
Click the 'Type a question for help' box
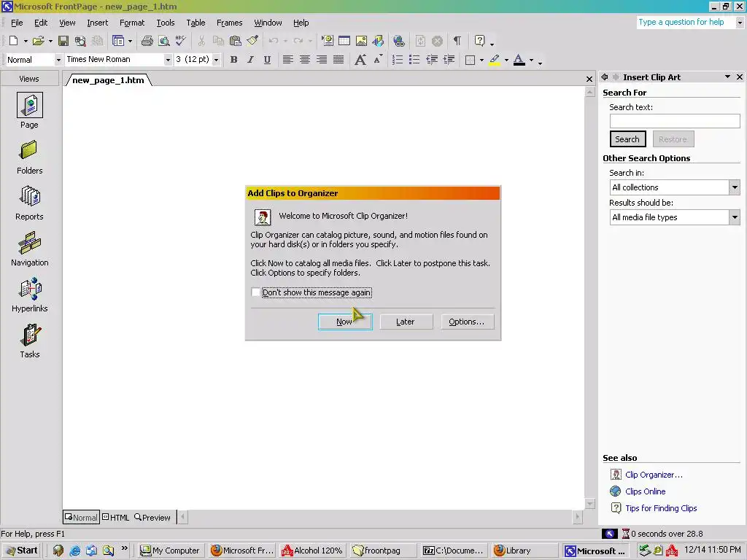(x=686, y=23)
